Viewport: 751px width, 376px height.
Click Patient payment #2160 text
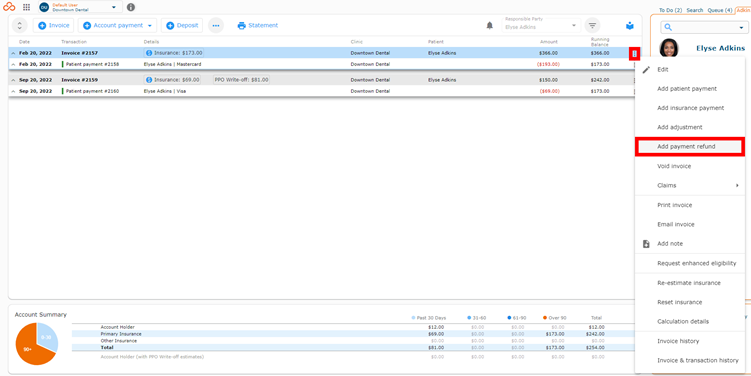click(x=92, y=91)
